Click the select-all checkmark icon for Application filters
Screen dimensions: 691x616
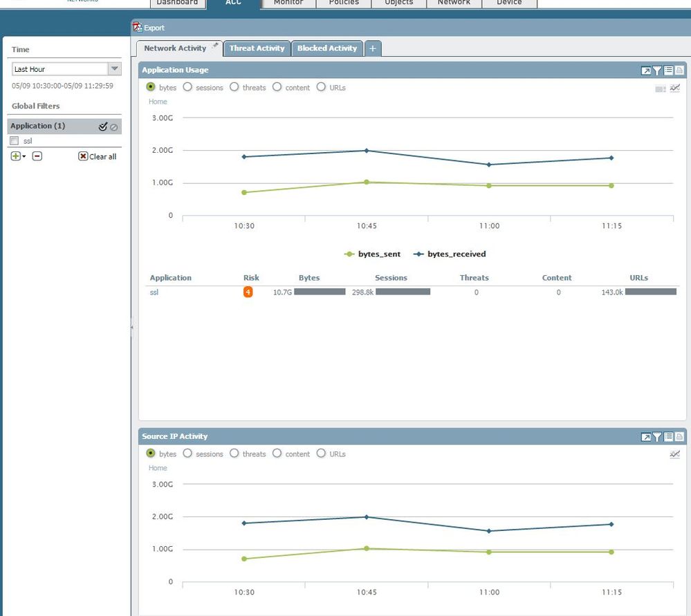[x=103, y=127]
